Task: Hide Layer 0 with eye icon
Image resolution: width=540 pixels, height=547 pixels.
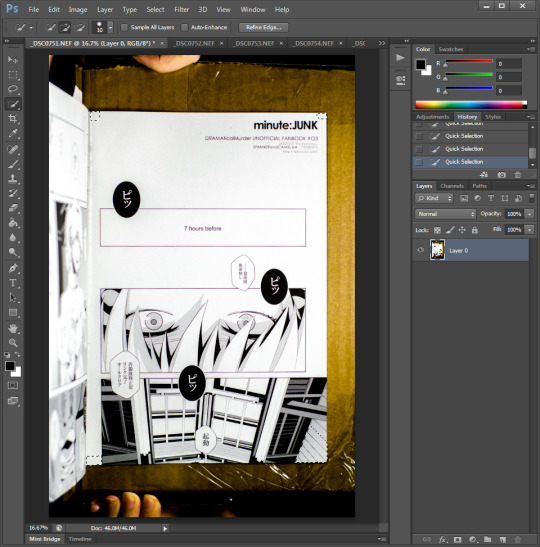Action: [x=421, y=250]
